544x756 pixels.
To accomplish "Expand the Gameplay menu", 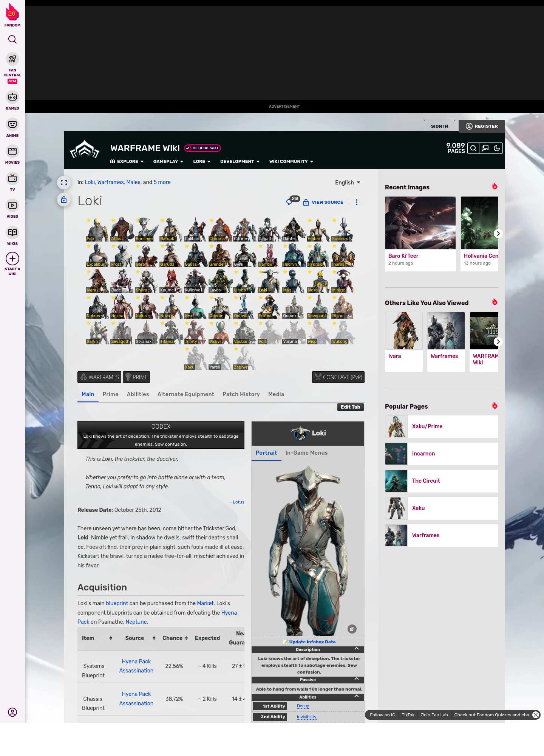I will (x=168, y=161).
